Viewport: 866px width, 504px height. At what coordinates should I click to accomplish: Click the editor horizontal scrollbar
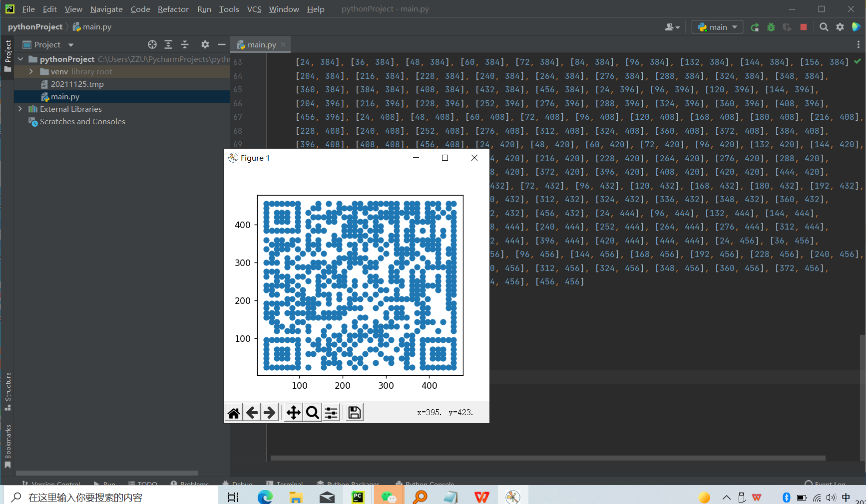click(x=547, y=458)
